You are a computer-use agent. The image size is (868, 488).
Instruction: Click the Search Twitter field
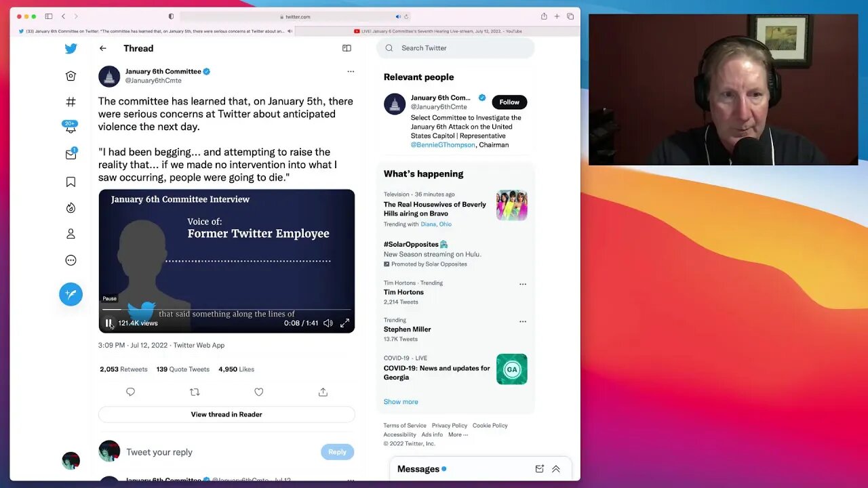pos(456,48)
